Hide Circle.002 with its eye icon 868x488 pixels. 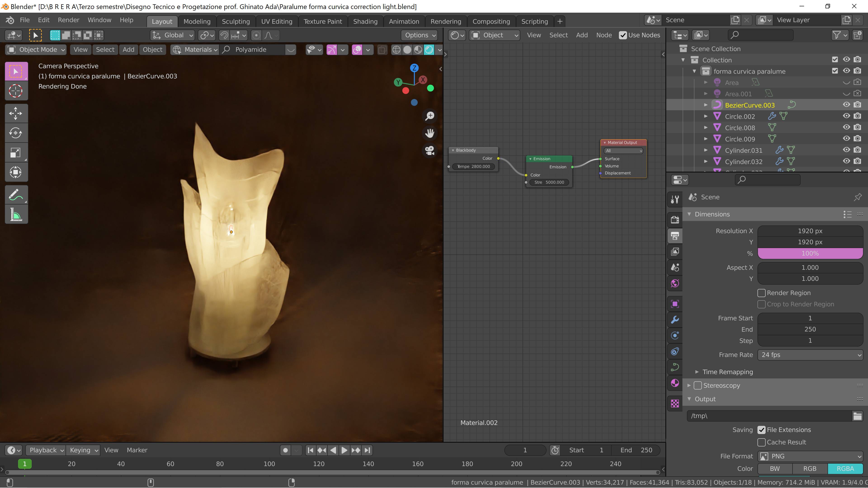(846, 116)
